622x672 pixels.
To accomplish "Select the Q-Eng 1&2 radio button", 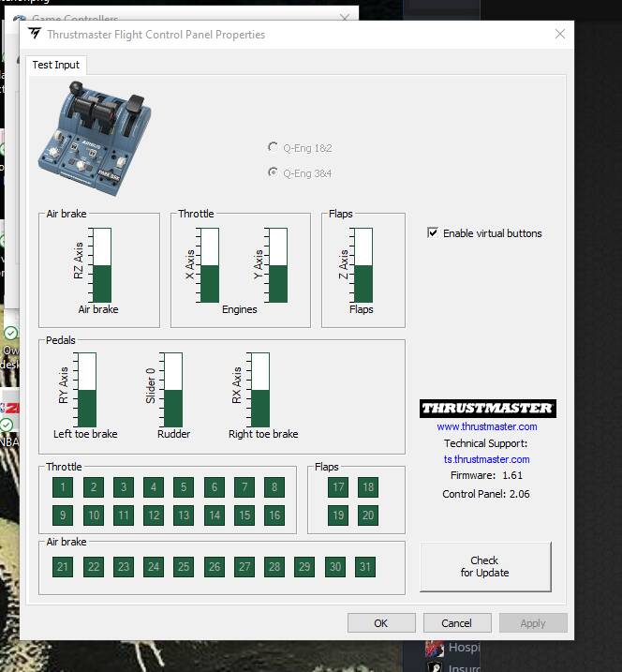I will tap(273, 147).
